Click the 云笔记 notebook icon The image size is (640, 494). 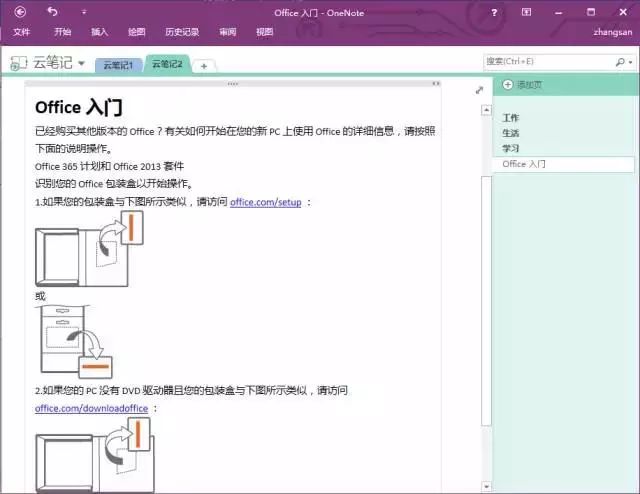pyautogui.click(x=18, y=63)
